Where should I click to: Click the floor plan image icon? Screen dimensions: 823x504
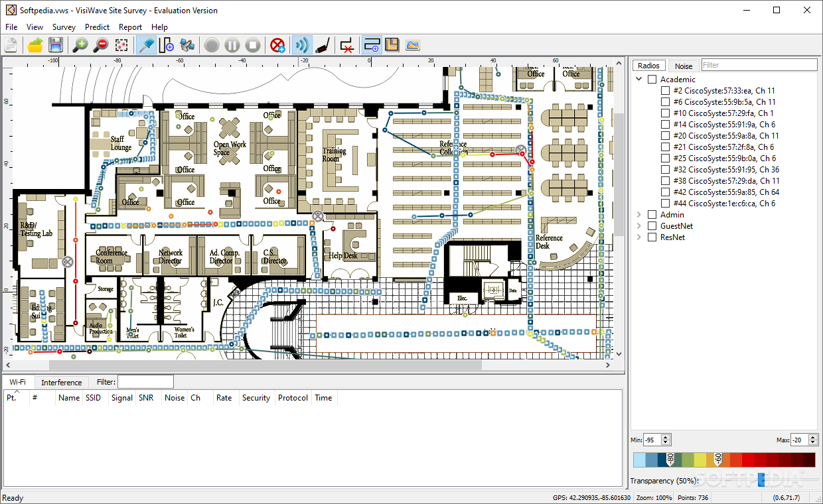[x=392, y=45]
